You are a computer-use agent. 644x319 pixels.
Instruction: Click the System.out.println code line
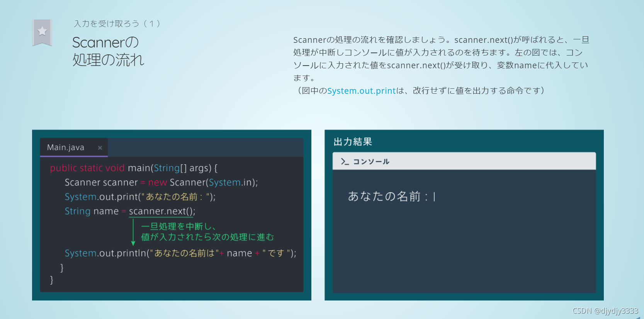180,253
